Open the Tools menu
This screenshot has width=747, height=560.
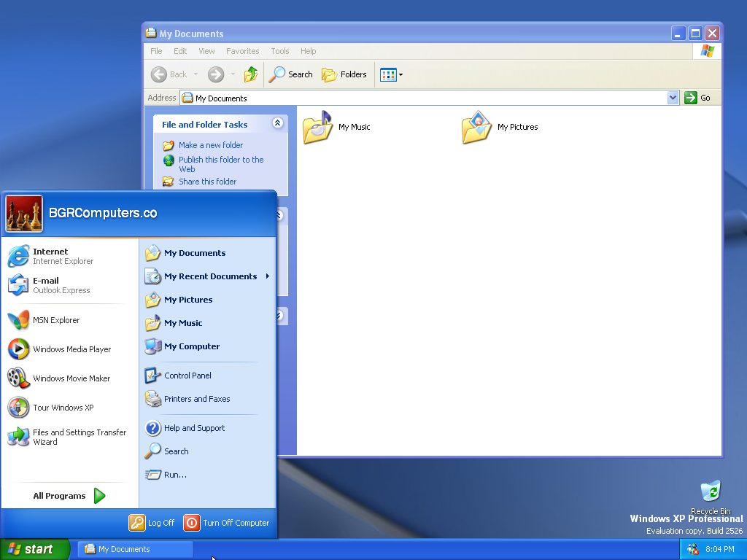point(279,51)
